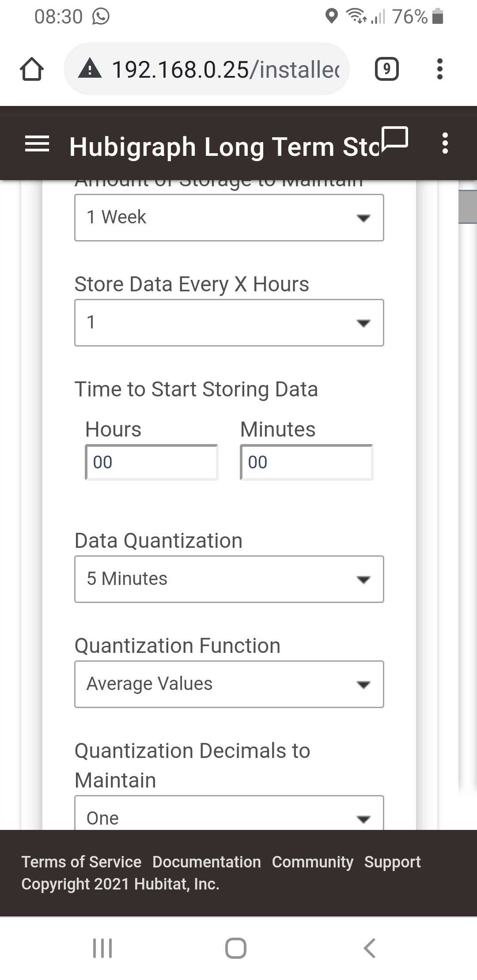Open the Android recent apps button
477x980 pixels.
pyautogui.click(x=102, y=948)
